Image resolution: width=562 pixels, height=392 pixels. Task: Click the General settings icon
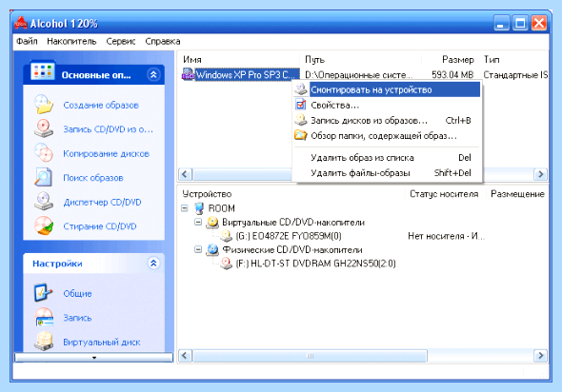[44, 293]
